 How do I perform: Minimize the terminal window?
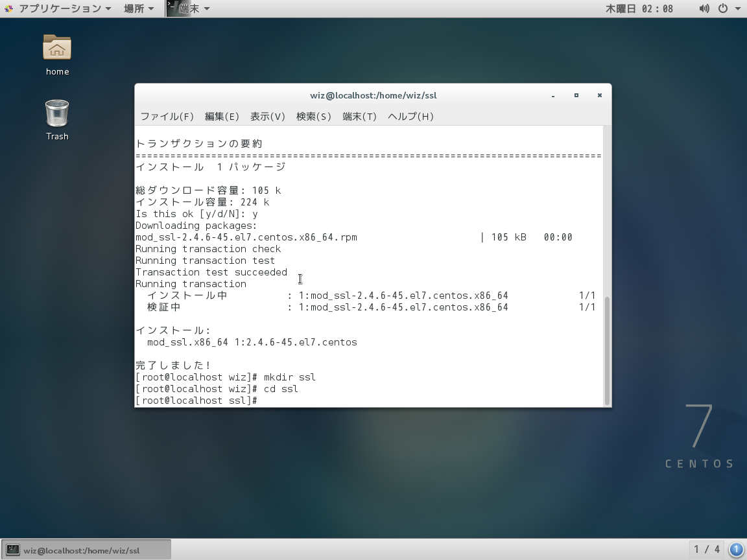tap(553, 96)
